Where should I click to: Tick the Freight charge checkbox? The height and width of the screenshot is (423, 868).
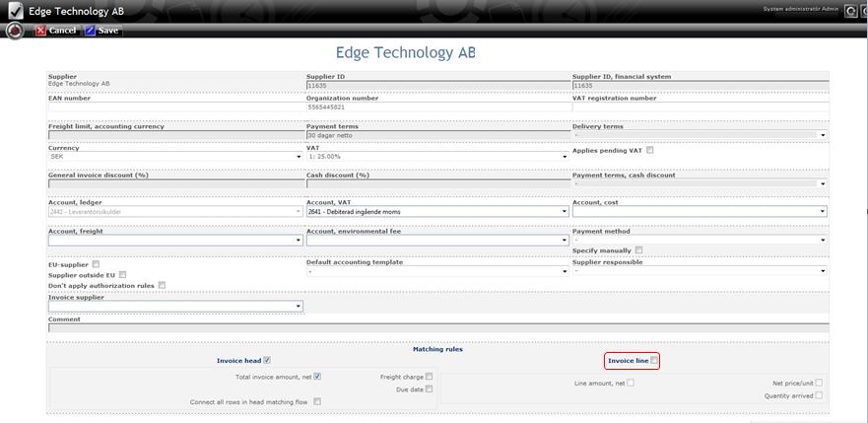pos(429,377)
